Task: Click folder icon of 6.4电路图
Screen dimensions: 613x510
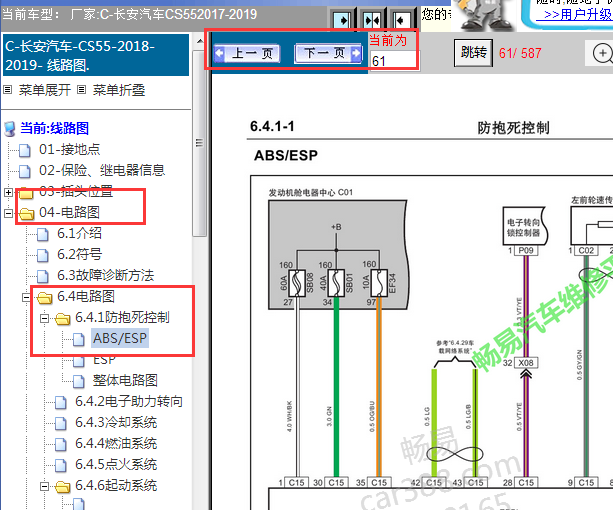Action: click(x=45, y=298)
